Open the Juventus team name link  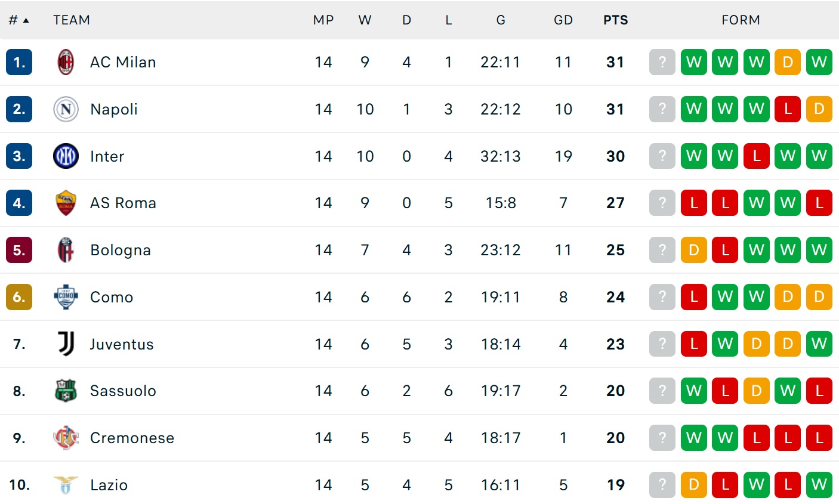(x=122, y=344)
